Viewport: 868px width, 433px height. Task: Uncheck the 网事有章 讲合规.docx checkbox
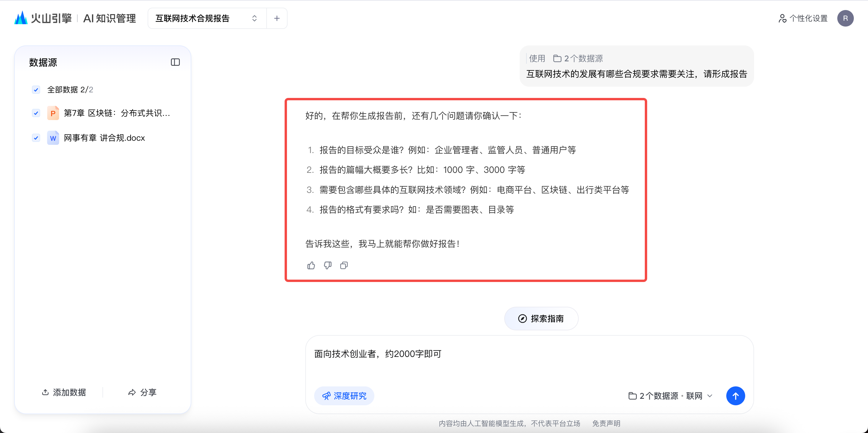click(36, 138)
